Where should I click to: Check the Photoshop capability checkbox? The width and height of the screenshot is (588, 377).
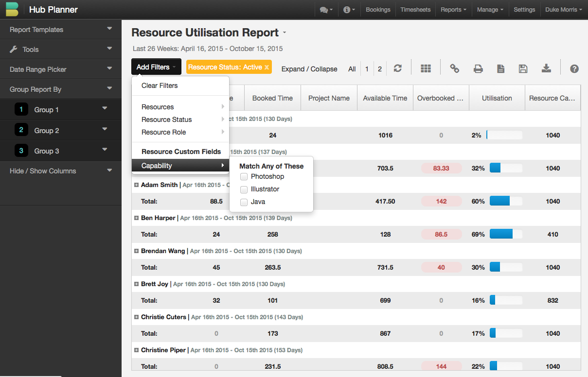(244, 177)
